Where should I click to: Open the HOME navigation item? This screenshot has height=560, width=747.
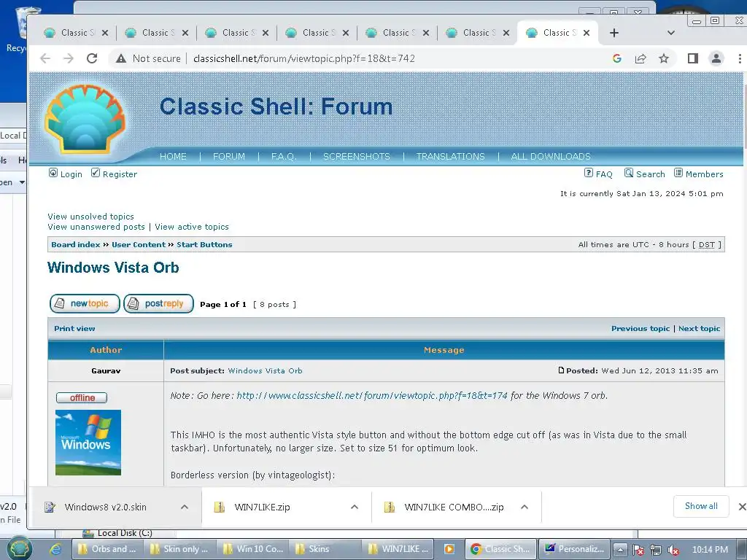click(x=173, y=156)
